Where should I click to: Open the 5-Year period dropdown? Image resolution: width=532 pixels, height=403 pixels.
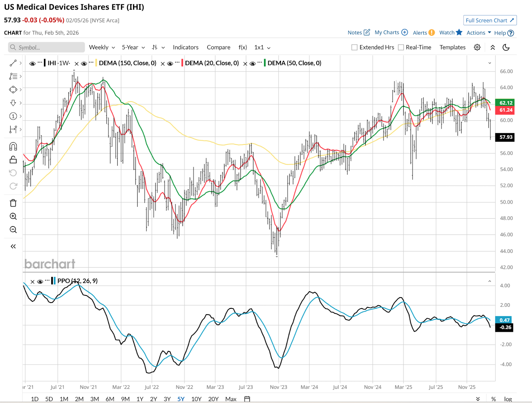pos(133,47)
